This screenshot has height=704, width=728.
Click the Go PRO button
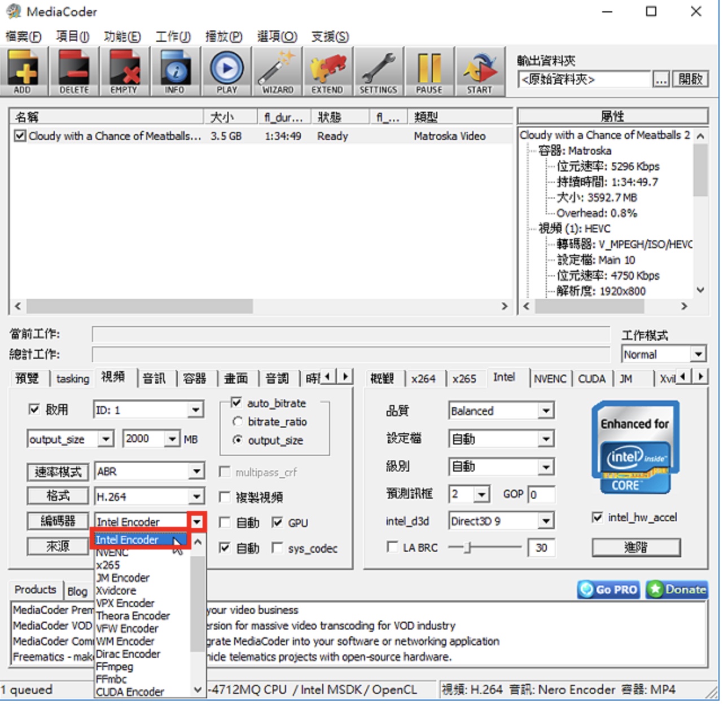coord(608,589)
